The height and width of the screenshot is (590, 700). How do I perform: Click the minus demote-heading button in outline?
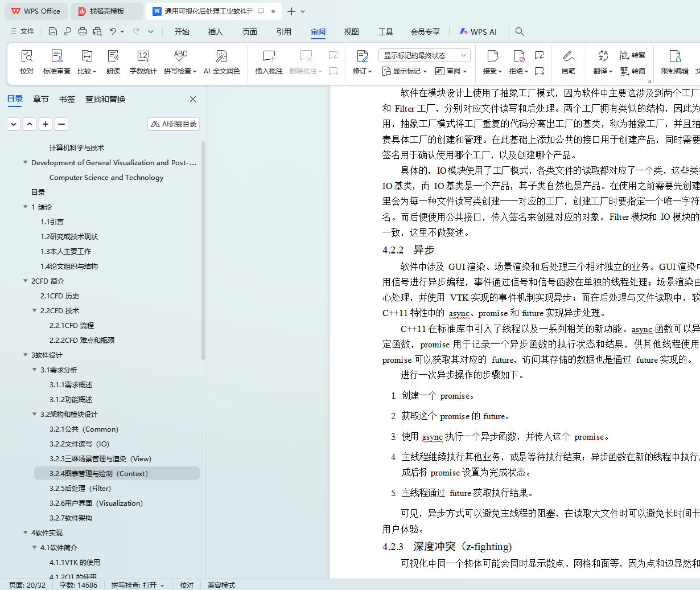click(x=61, y=124)
